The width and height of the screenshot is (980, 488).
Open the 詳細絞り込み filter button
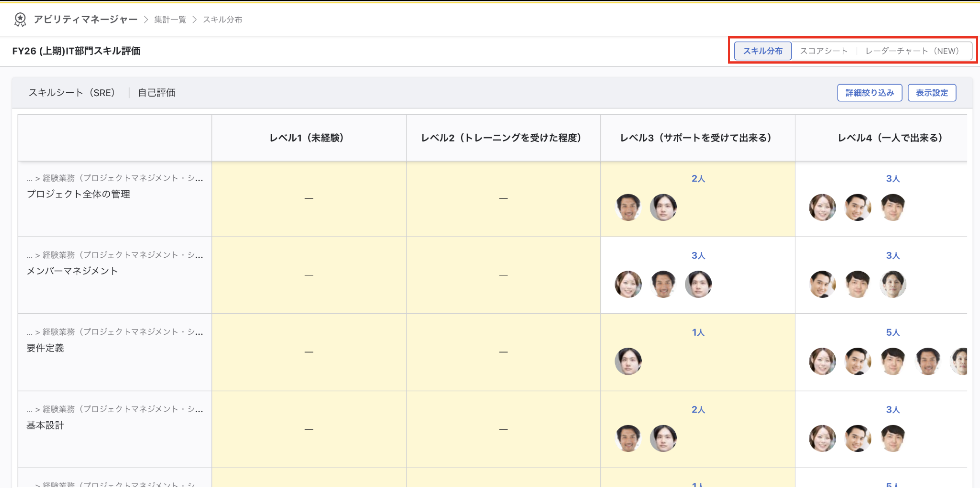pyautogui.click(x=870, y=93)
